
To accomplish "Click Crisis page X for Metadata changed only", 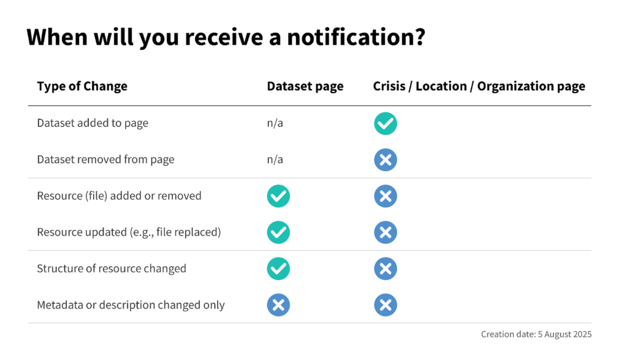I will (385, 305).
